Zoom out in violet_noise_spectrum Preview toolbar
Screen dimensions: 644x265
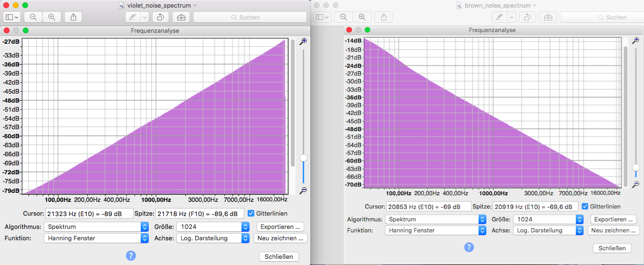pos(33,17)
